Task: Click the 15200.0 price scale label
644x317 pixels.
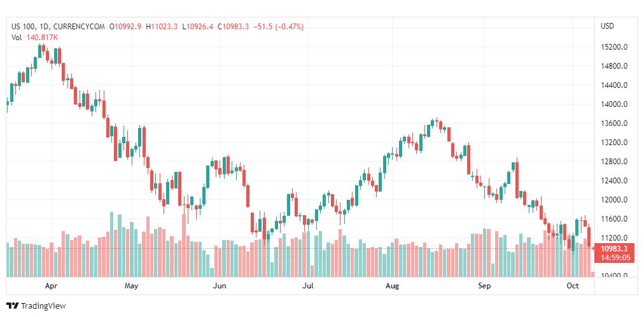Action: point(615,47)
